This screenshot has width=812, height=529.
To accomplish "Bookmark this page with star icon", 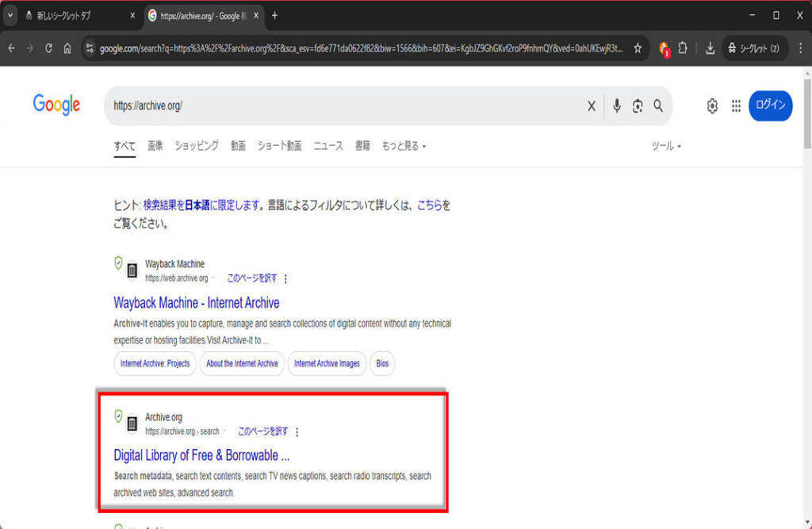I will pyautogui.click(x=638, y=48).
